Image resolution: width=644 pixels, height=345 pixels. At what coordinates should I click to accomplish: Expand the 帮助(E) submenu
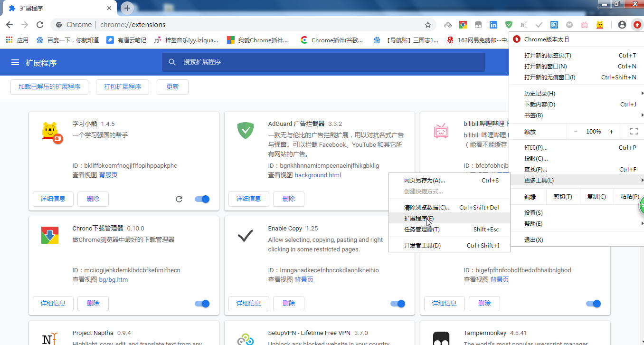576,223
